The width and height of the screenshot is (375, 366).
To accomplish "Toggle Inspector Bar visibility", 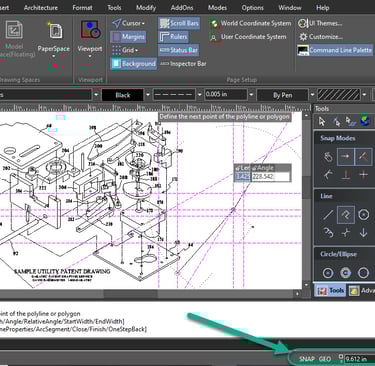I will (x=183, y=64).
